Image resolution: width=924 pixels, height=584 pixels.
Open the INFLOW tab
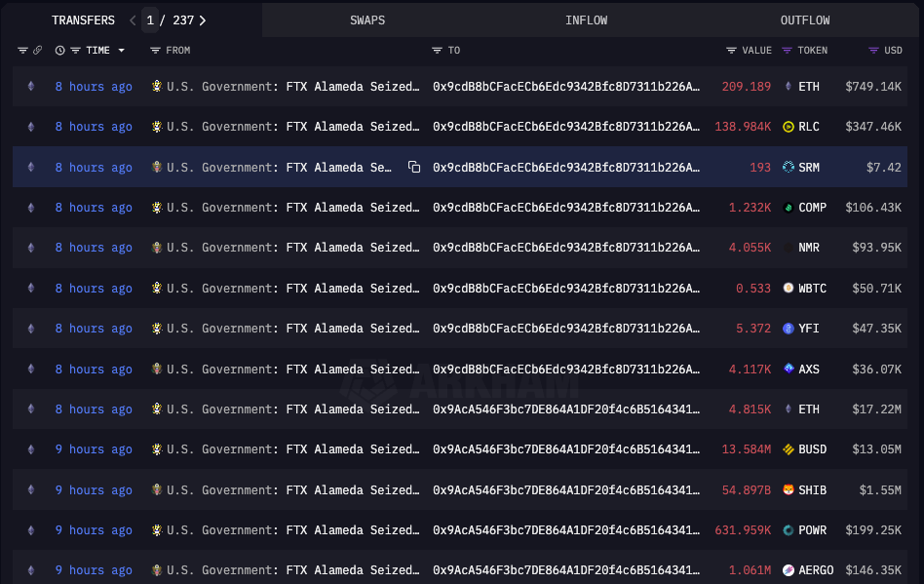[586, 20]
